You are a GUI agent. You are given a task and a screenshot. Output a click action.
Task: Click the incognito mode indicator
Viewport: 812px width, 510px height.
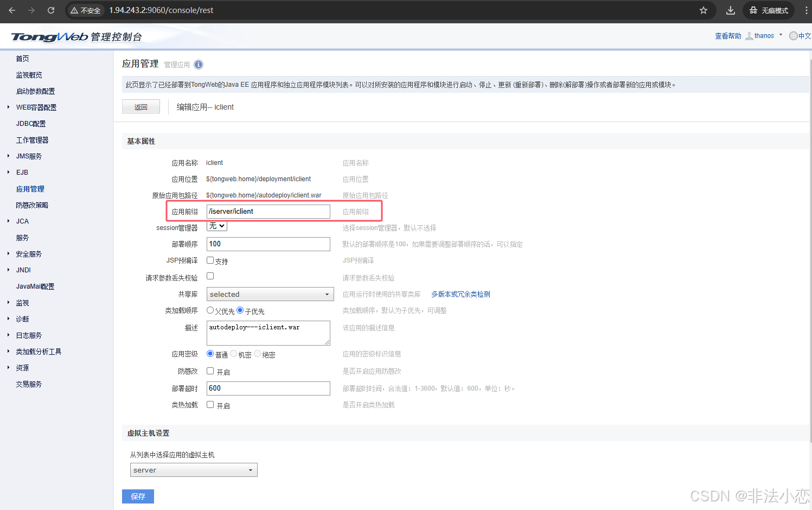769,10
